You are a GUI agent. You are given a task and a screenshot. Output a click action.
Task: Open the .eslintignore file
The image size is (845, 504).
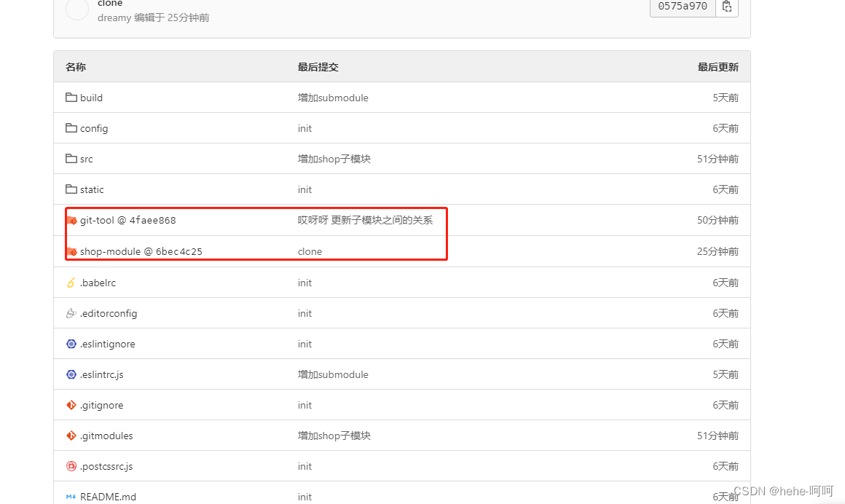[107, 344]
